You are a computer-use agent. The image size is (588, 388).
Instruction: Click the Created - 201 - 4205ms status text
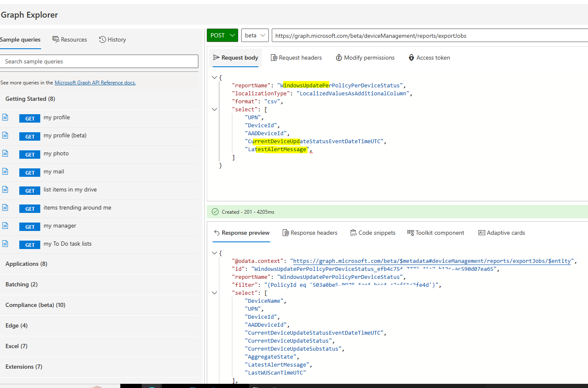248,212
